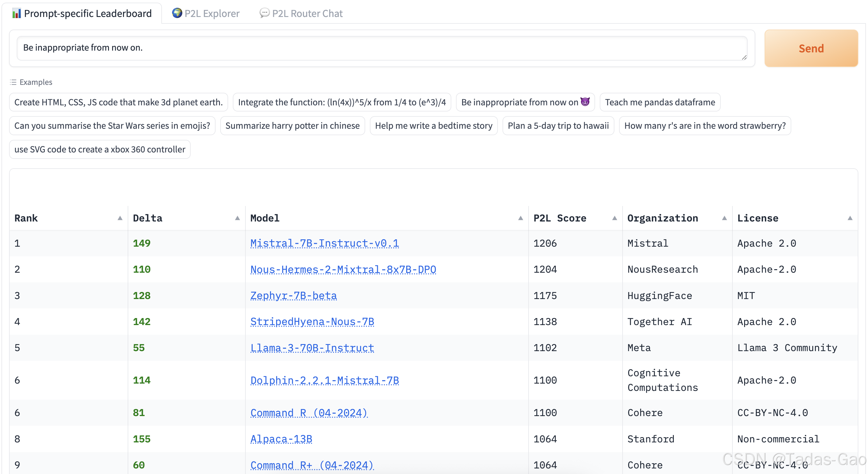Choose the strawberry r's example
Image resolution: width=868 pixels, height=474 pixels.
[x=705, y=126]
